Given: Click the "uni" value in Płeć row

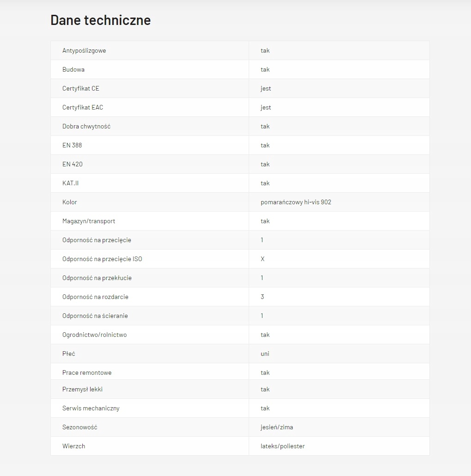Looking at the screenshot, I should click(x=265, y=354).
